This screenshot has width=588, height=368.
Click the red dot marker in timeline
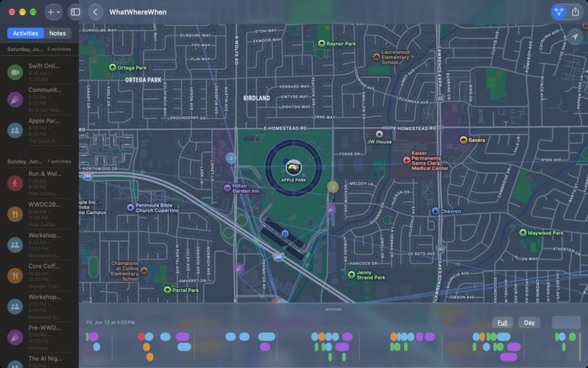141,337
